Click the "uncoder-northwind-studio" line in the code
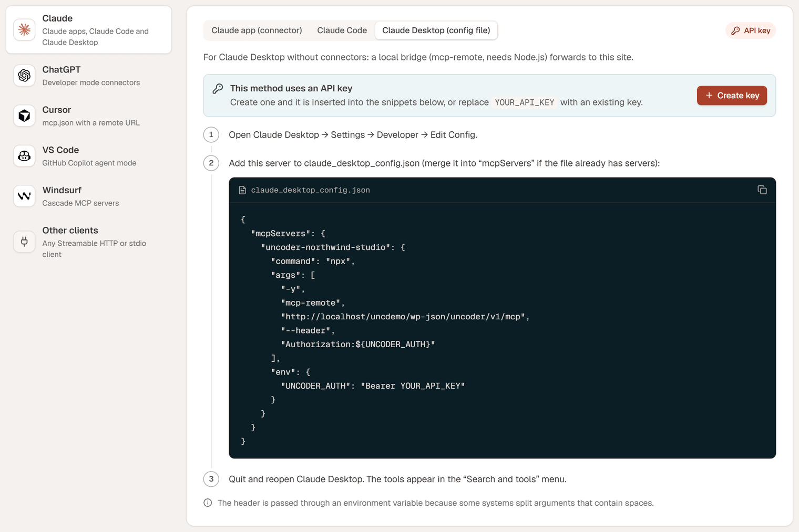The height and width of the screenshot is (532, 799). tap(333, 247)
